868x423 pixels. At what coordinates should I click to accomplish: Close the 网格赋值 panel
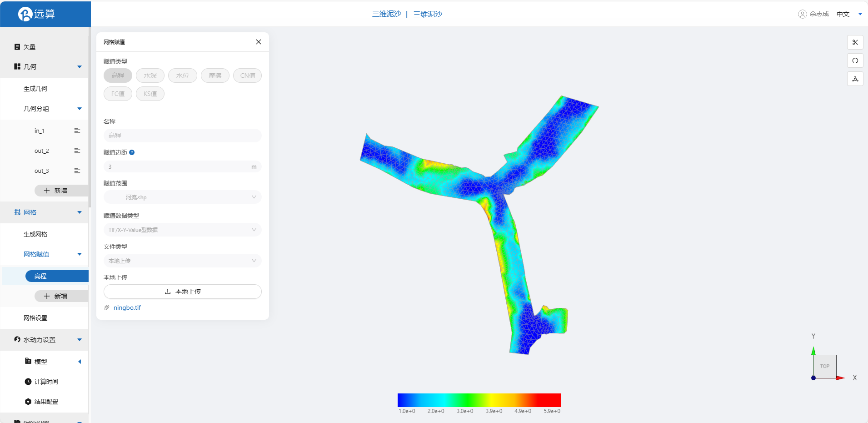point(259,42)
